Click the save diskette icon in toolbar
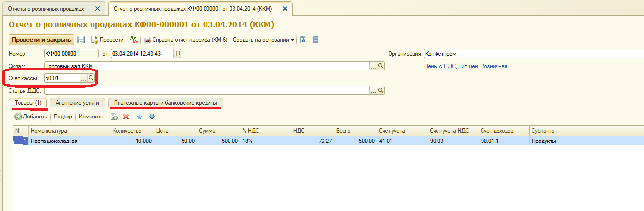This screenshot has height=211, width=644. tap(81, 40)
